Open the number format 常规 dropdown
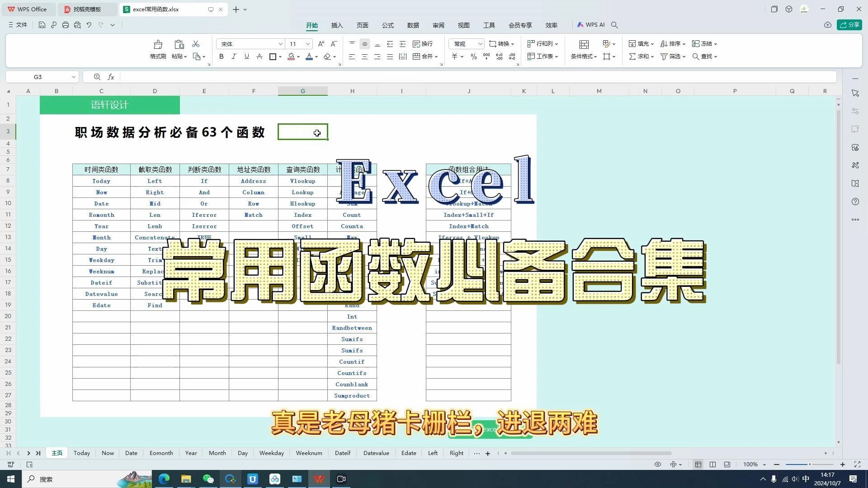This screenshot has height=488, width=868. tap(480, 44)
